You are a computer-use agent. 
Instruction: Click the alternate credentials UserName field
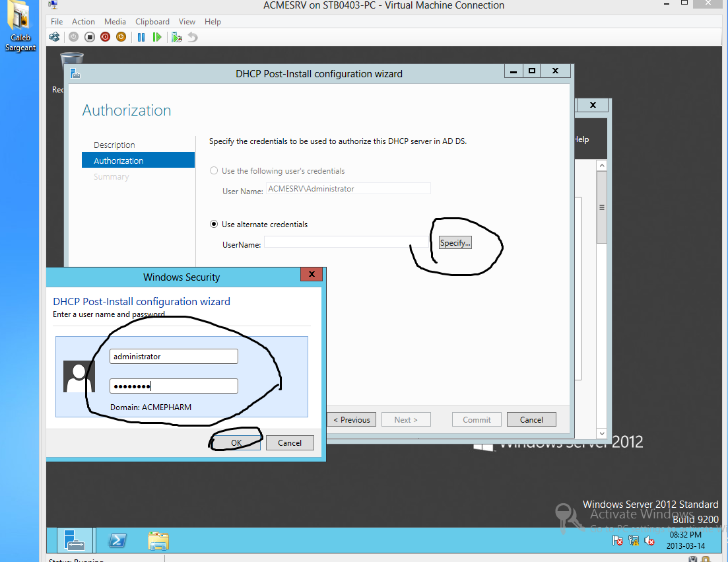coord(347,242)
